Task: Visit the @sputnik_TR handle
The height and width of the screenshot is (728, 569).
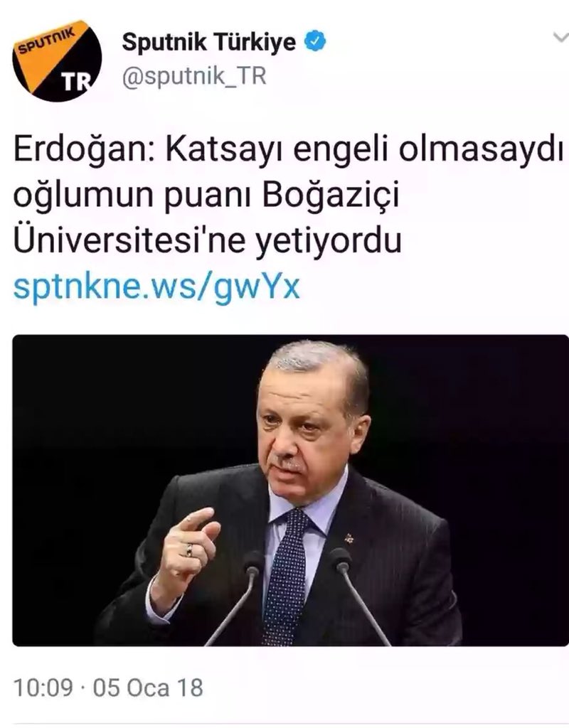Action: click(194, 76)
